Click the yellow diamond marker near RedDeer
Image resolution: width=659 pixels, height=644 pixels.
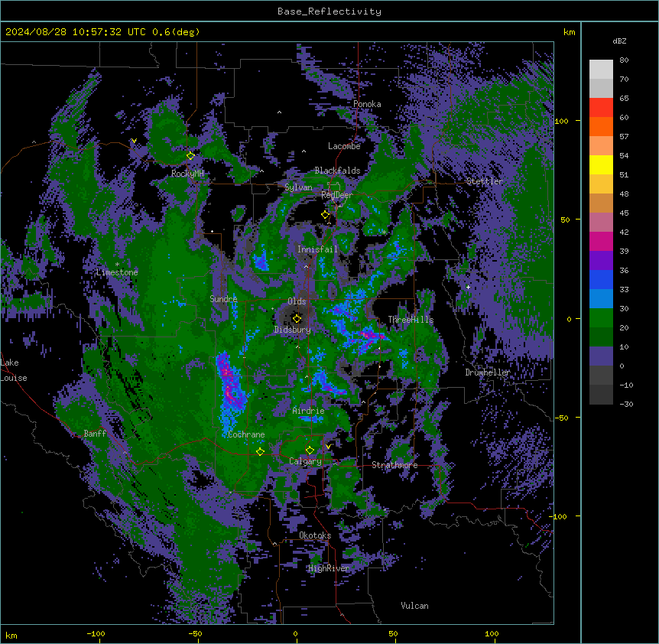pos(325,215)
